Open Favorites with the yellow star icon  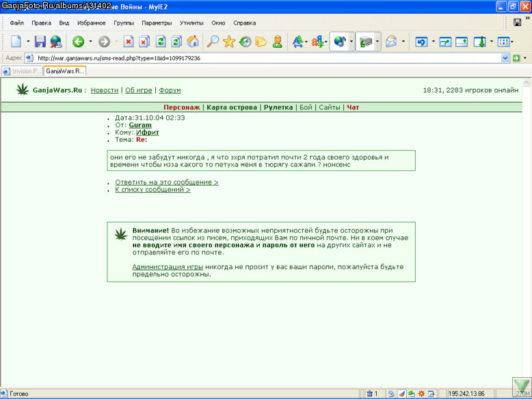229,42
